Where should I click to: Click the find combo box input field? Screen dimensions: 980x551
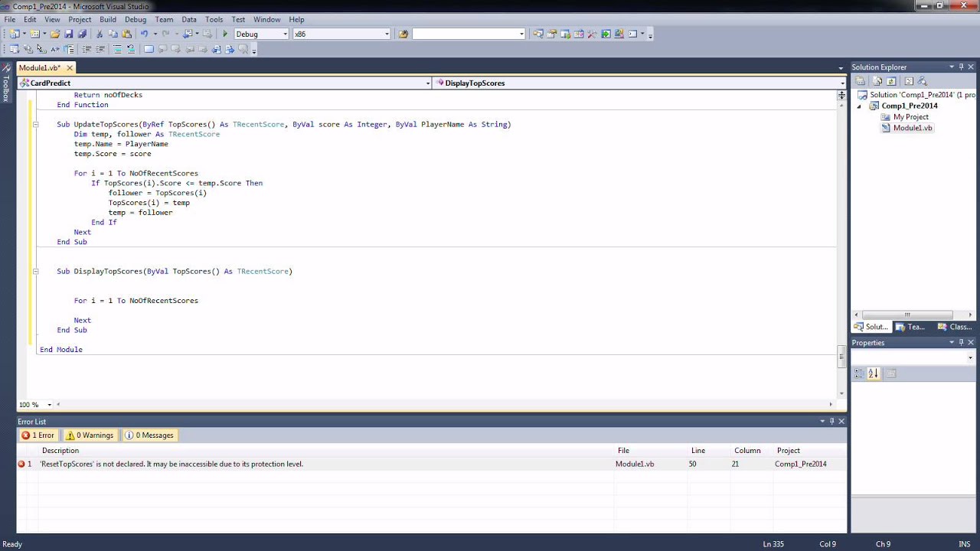tap(465, 34)
